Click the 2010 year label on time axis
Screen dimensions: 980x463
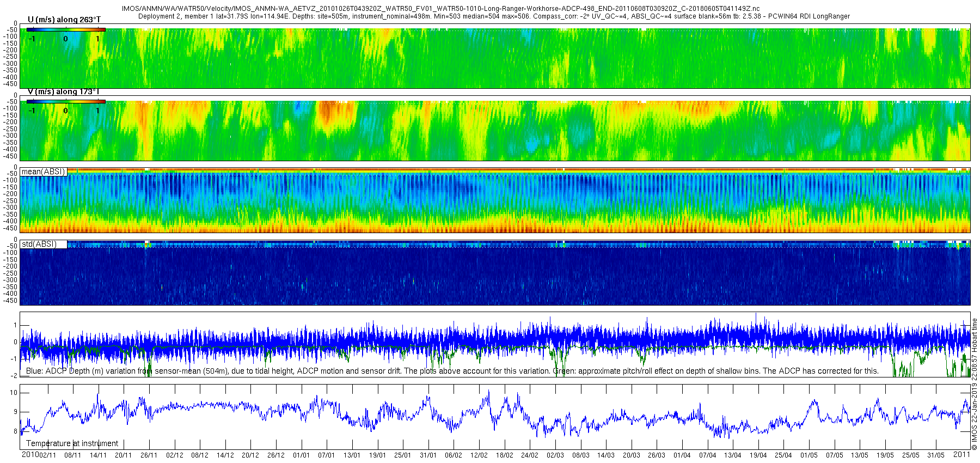30,455
